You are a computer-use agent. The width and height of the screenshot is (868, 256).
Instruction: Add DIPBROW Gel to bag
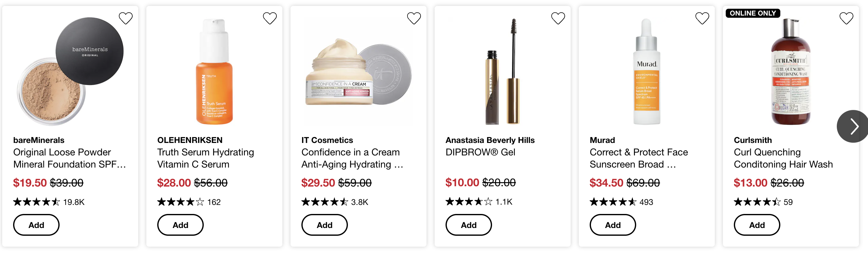(x=469, y=225)
